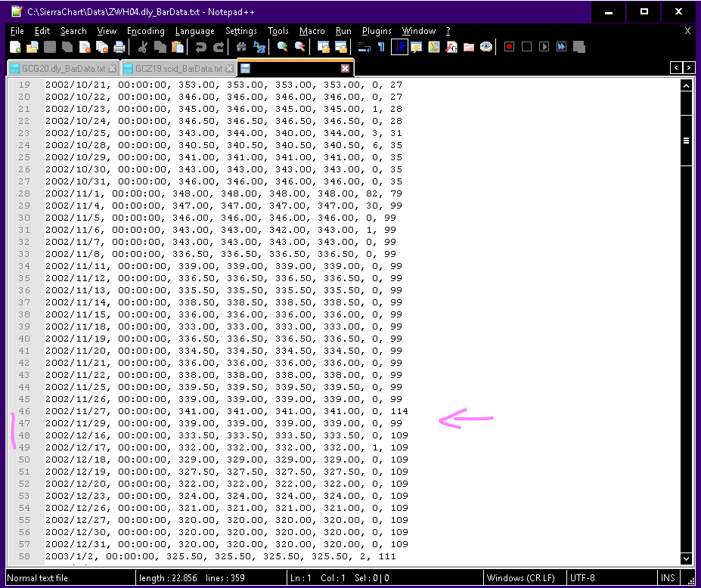Open the Tools menu
Image resolution: width=701 pixels, height=588 pixels.
[x=278, y=31]
